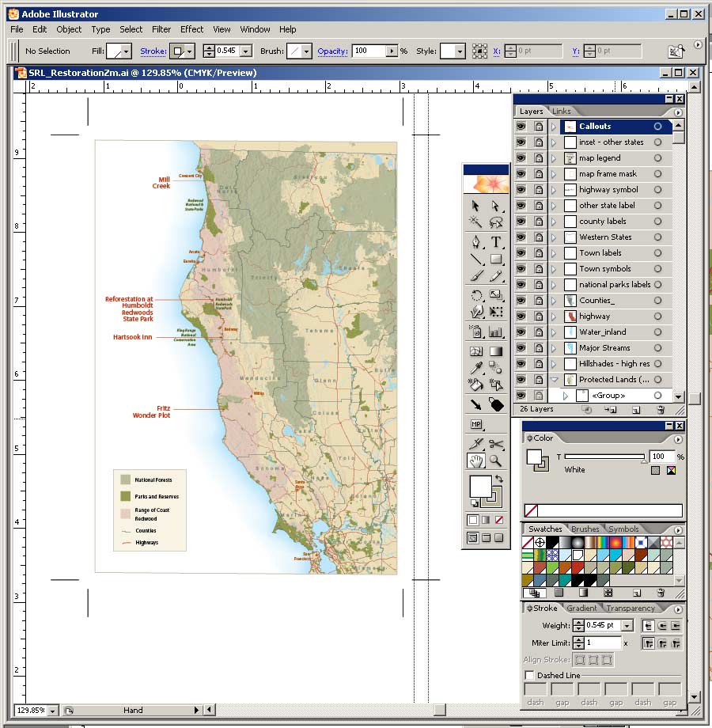Hide the map legend layer
The image size is (712, 728).
click(521, 157)
